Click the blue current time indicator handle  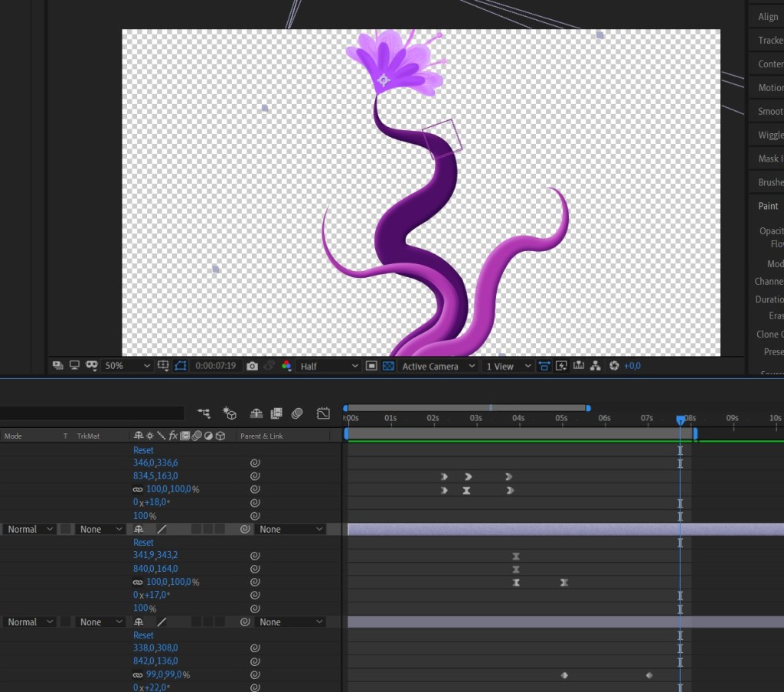click(681, 419)
